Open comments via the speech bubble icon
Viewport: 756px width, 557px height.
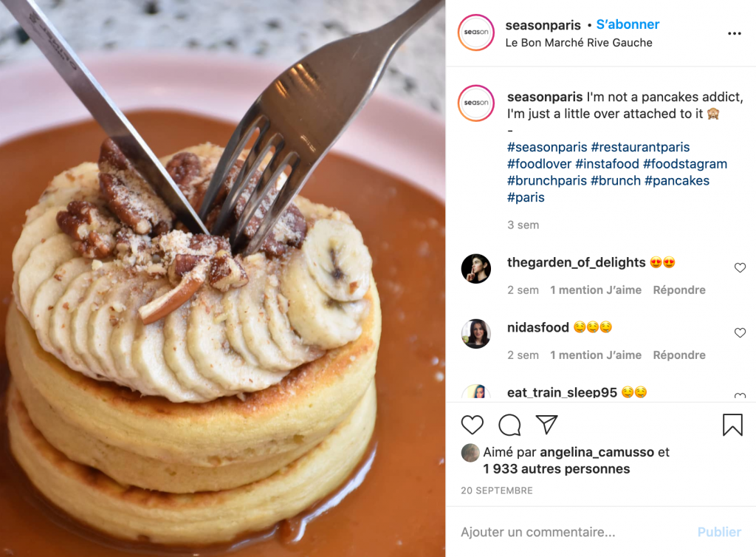click(509, 425)
